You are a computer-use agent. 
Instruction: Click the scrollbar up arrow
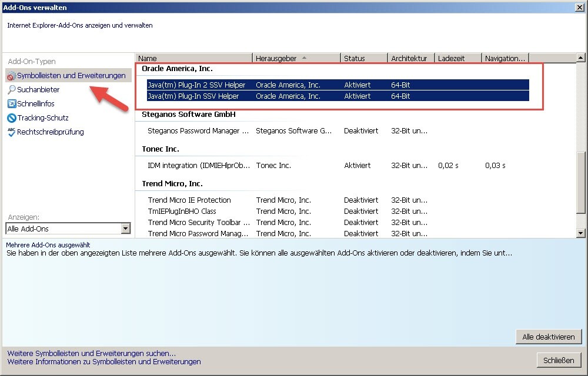point(581,58)
